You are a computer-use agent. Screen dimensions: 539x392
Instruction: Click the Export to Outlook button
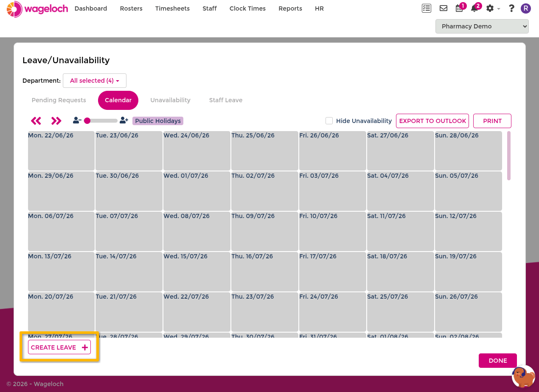coord(432,121)
